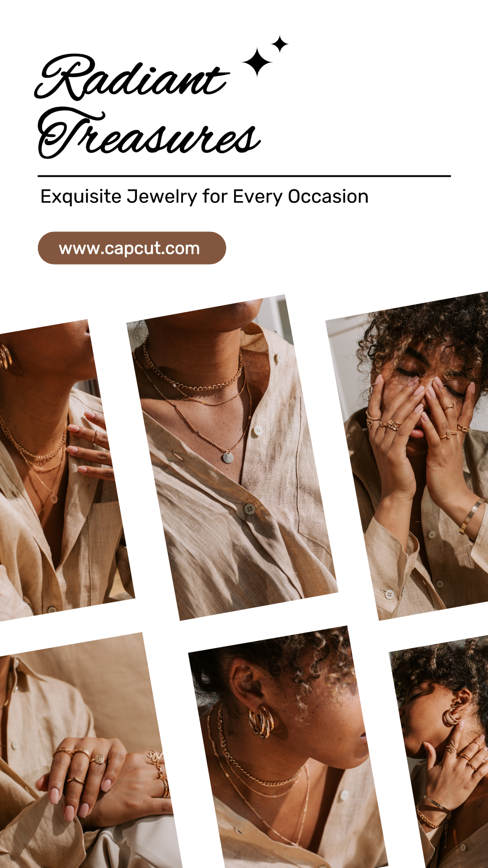
Task: Click the horizontal divider line under title
Action: click(x=244, y=176)
